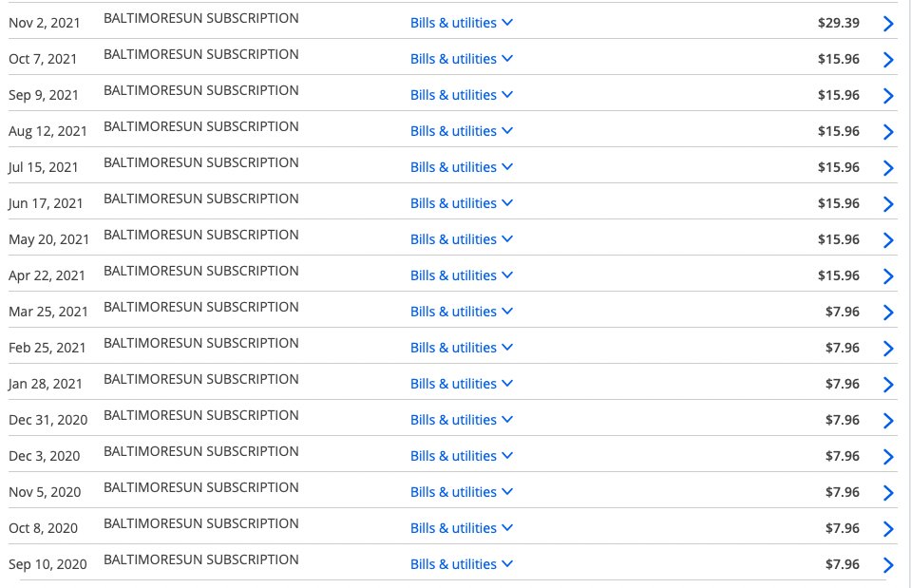Expand Bills & utilities category for Jan 28, 2021

(x=462, y=384)
